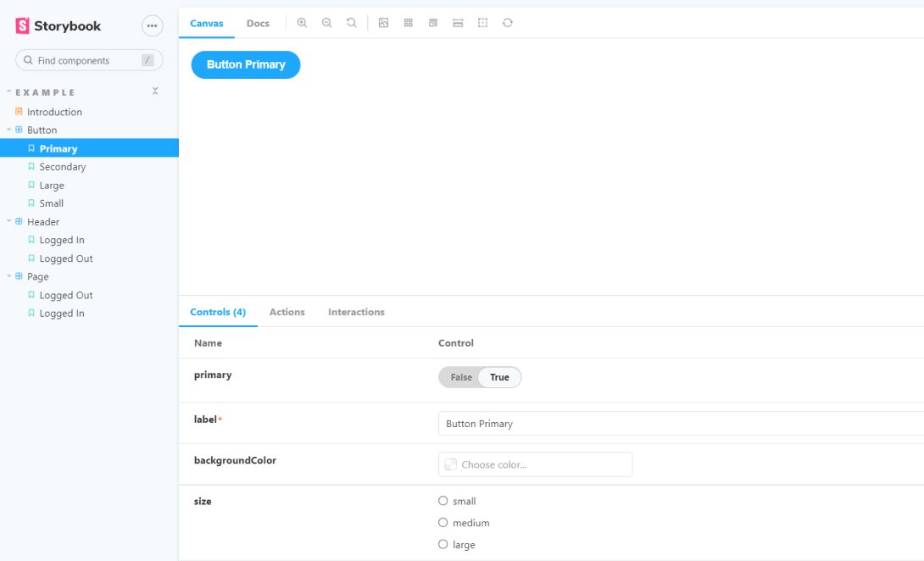Click the zoom out magnifier icon
Image resolution: width=924 pixels, height=561 pixels.
click(326, 23)
